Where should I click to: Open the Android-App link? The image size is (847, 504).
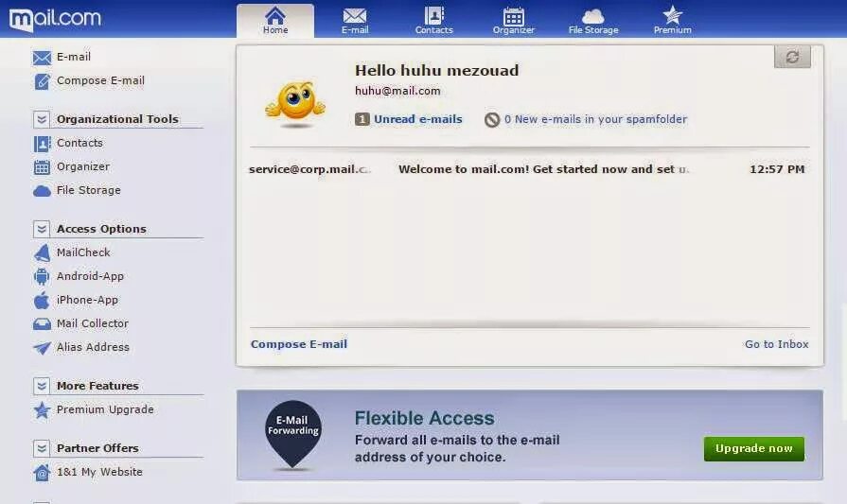point(90,276)
